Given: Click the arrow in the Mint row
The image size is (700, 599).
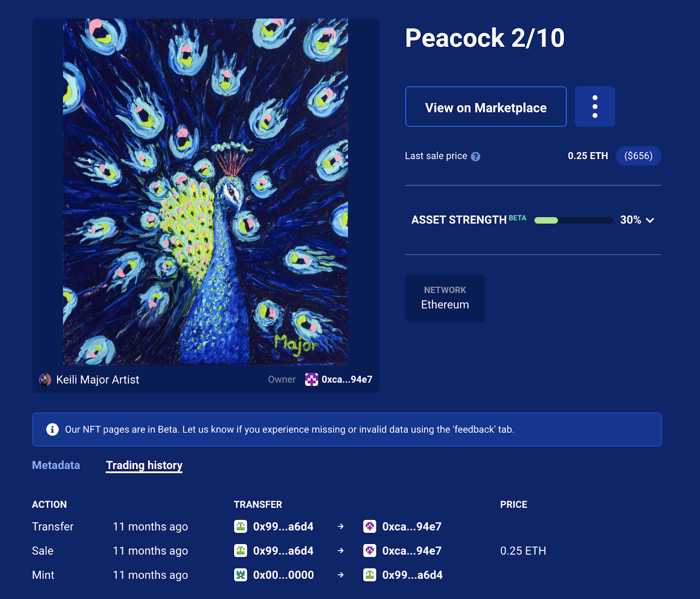Looking at the screenshot, I should pos(340,575).
